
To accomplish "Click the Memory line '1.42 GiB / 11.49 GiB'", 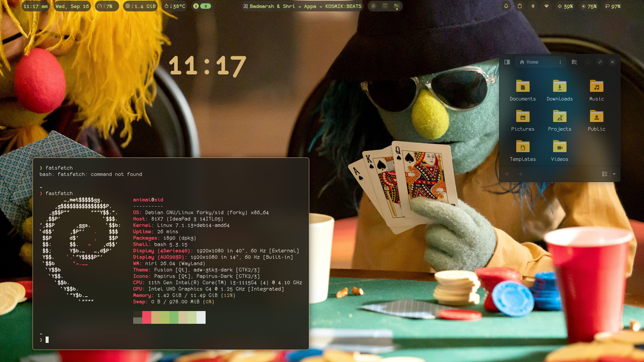I will 184,295.
